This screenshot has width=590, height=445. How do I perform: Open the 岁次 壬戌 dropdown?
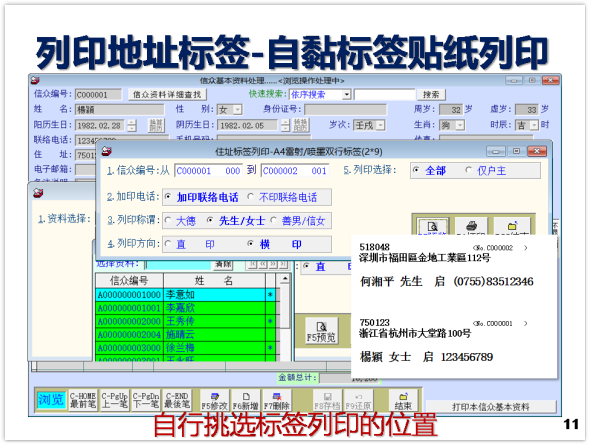[x=381, y=125]
